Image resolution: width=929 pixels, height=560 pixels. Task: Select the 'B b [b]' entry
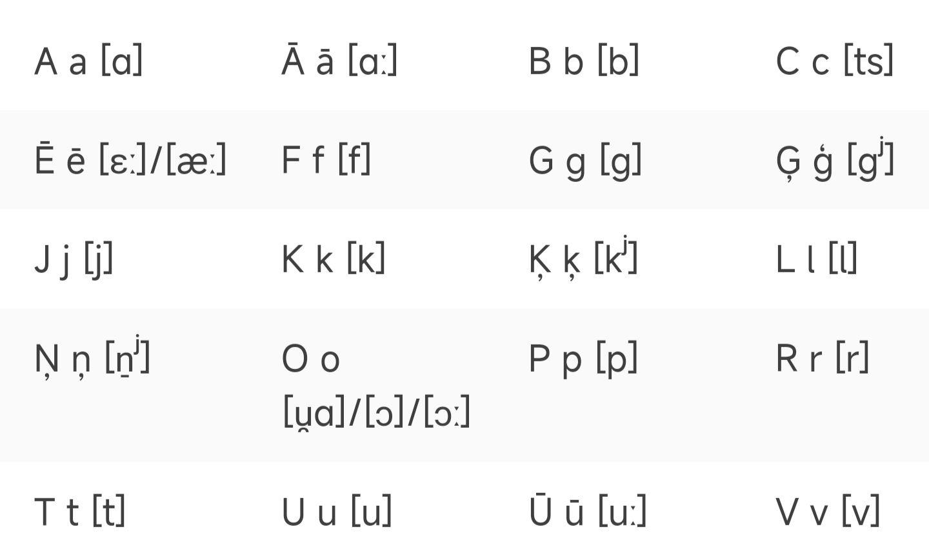(584, 61)
